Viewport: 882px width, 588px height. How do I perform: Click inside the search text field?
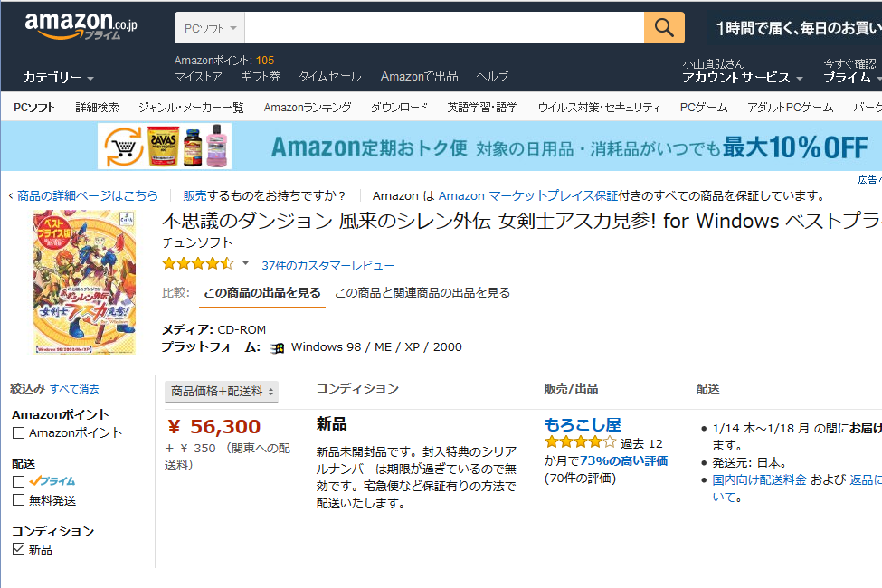pos(443,28)
